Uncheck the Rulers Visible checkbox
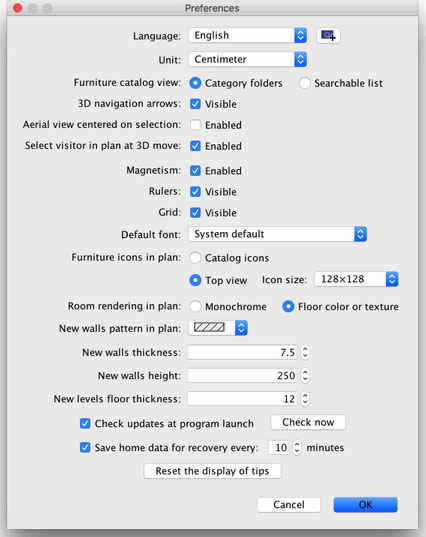The image size is (426, 537). tap(195, 191)
